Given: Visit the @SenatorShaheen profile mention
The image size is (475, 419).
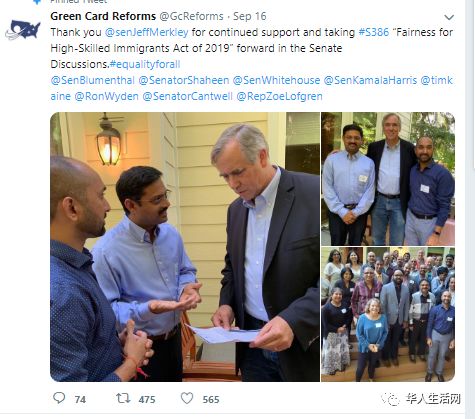Looking at the screenshot, I should click(184, 80).
